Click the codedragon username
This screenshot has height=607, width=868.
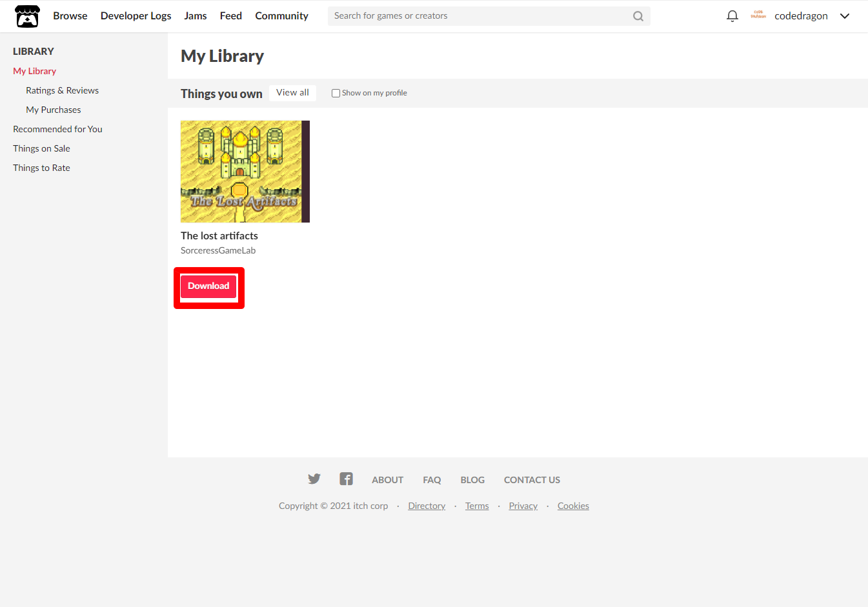[x=801, y=16]
